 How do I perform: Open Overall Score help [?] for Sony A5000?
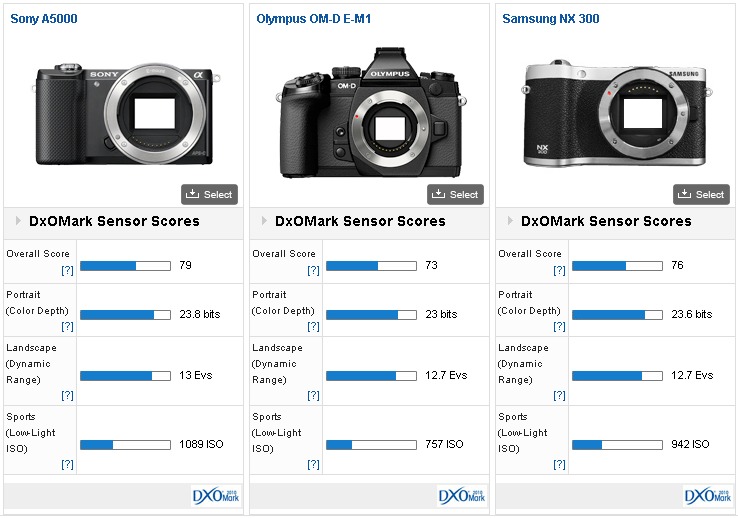point(67,271)
